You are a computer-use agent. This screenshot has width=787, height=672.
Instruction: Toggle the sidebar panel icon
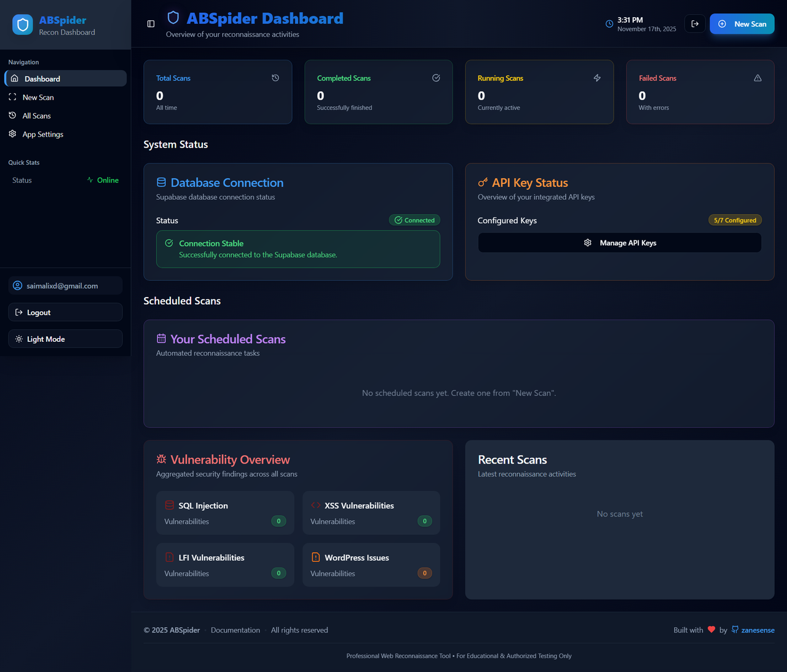151,24
